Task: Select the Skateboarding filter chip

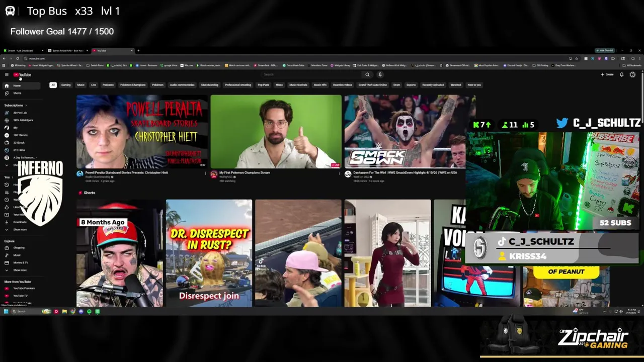Action: (210, 85)
